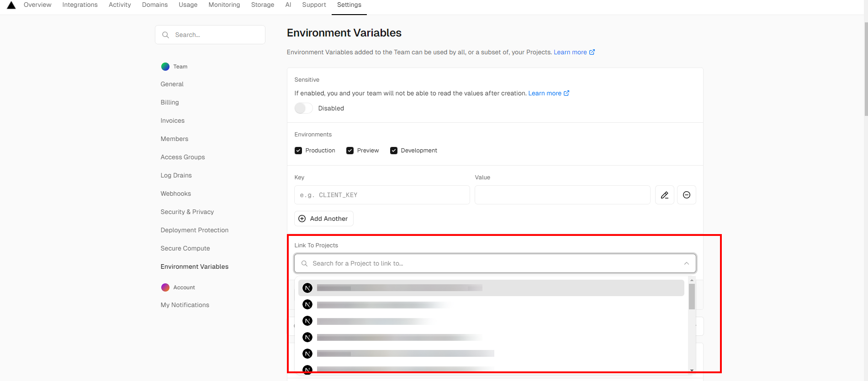Click the Account avatar icon
This screenshot has width=868, height=381.
[165, 287]
